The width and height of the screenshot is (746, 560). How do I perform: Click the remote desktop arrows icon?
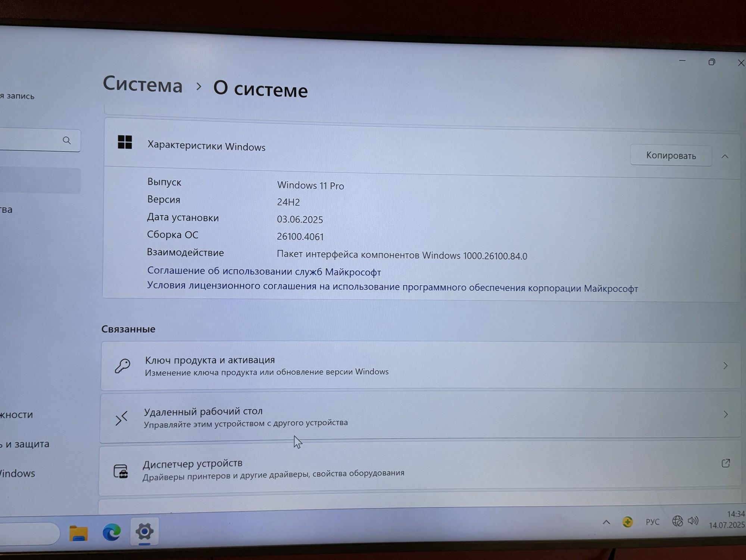(122, 418)
